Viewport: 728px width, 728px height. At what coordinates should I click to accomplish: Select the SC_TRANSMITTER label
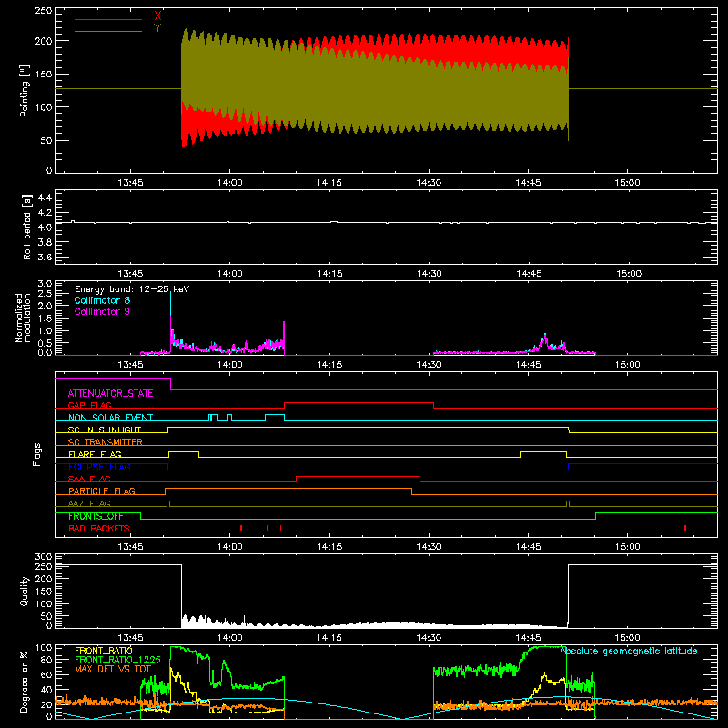pos(106,441)
